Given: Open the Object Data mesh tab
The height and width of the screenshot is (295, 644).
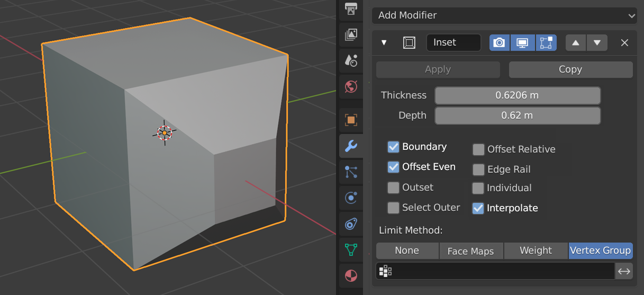Looking at the screenshot, I should coord(351,249).
